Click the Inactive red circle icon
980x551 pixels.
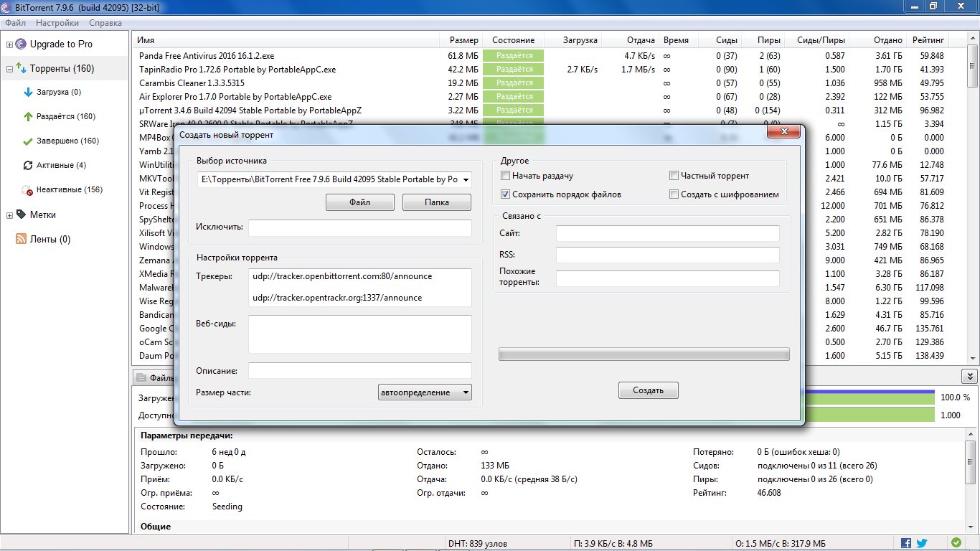coord(28,190)
